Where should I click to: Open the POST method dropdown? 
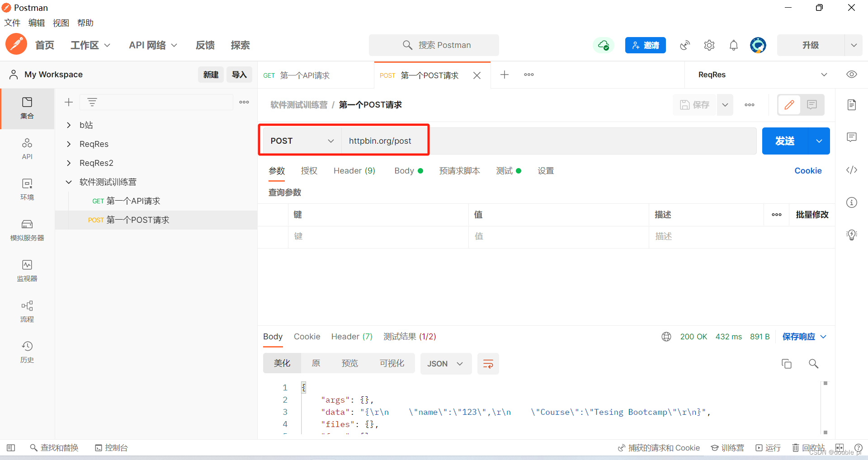[302, 141]
